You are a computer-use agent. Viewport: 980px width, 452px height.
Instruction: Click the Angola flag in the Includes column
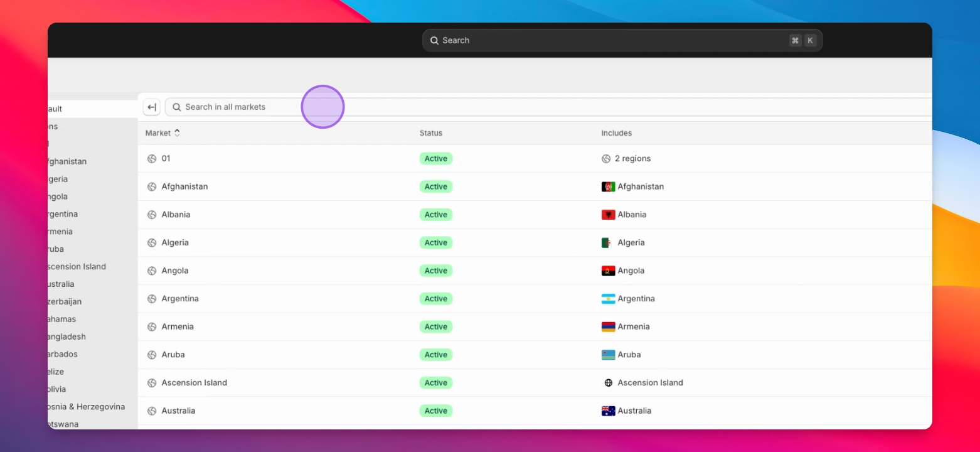point(608,271)
